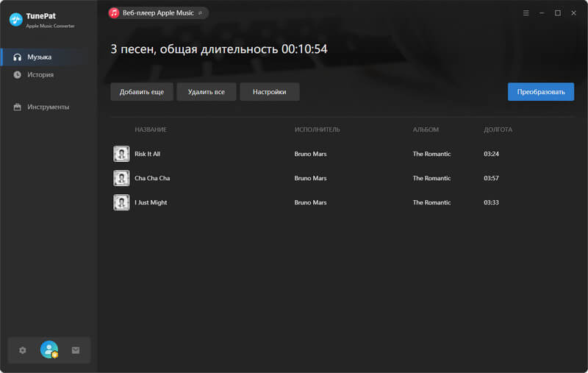588x373 pixels.
Task: Click the Удалить все button
Action: click(206, 92)
